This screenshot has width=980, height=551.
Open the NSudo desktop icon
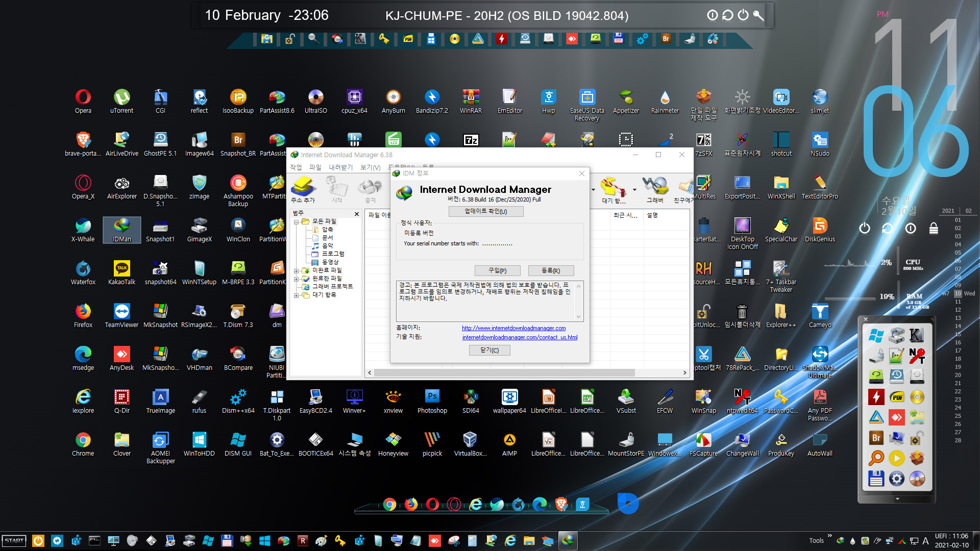point(820,144)
